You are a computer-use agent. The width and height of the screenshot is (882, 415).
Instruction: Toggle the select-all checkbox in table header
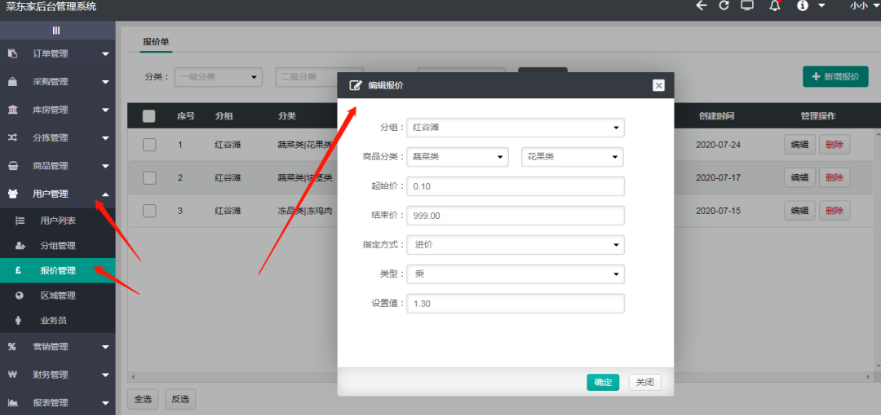149,116
